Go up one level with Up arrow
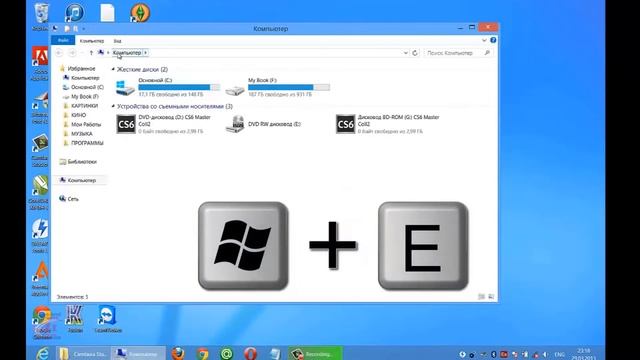 tap(91, 53)
